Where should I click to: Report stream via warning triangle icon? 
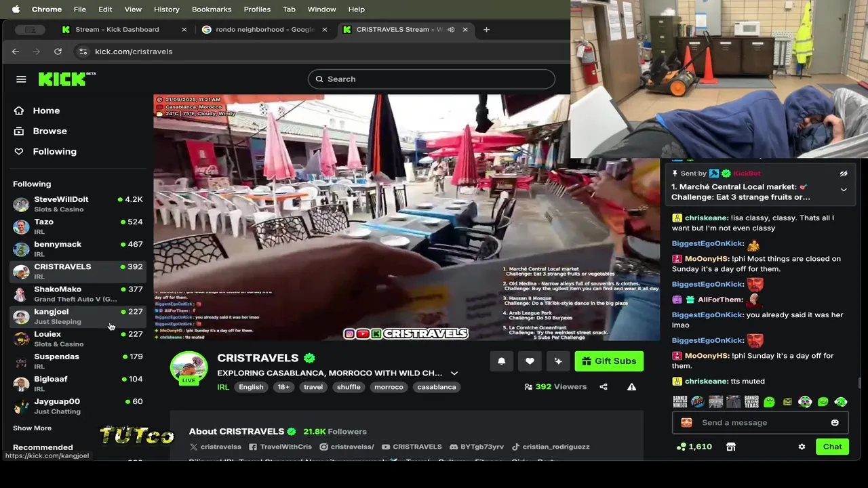click(x=631, y=387)
